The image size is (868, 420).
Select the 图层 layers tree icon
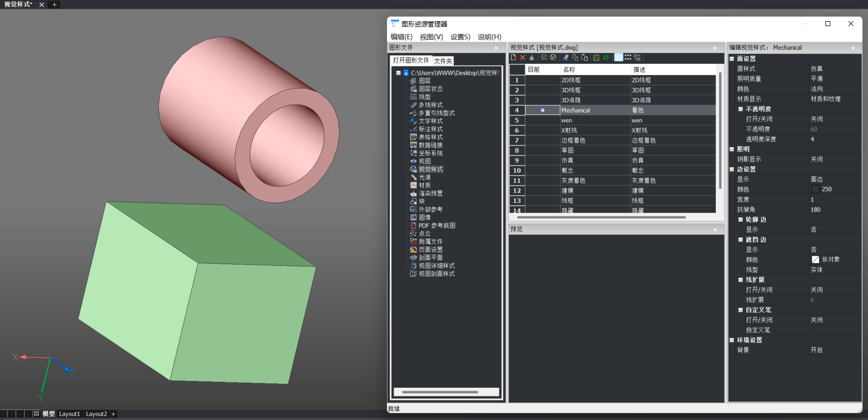(414, 81)
